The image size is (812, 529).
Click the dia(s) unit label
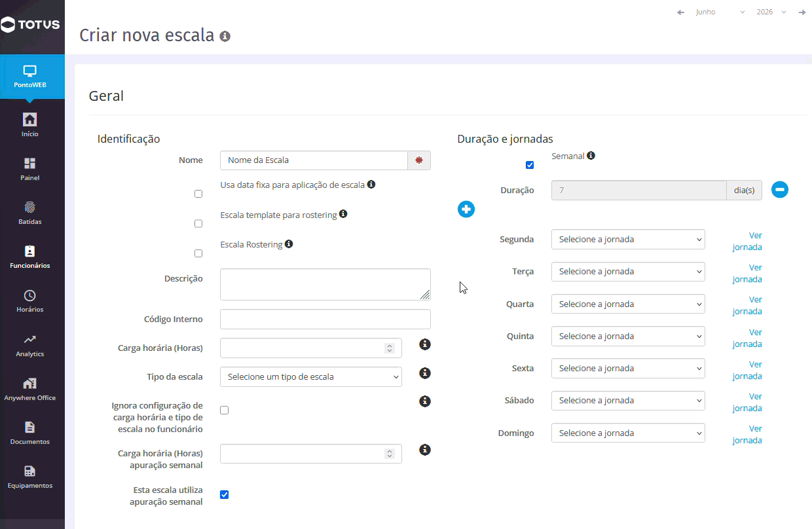click(744, 191)
